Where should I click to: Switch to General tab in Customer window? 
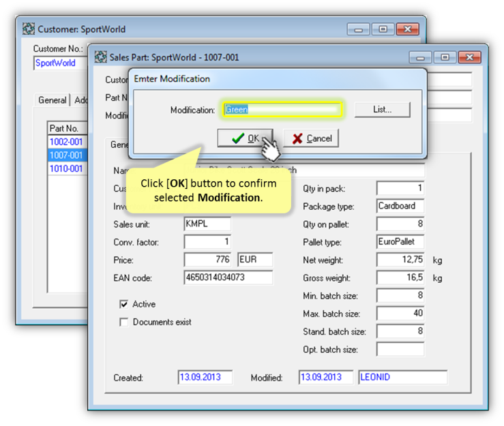coord(52,100)
